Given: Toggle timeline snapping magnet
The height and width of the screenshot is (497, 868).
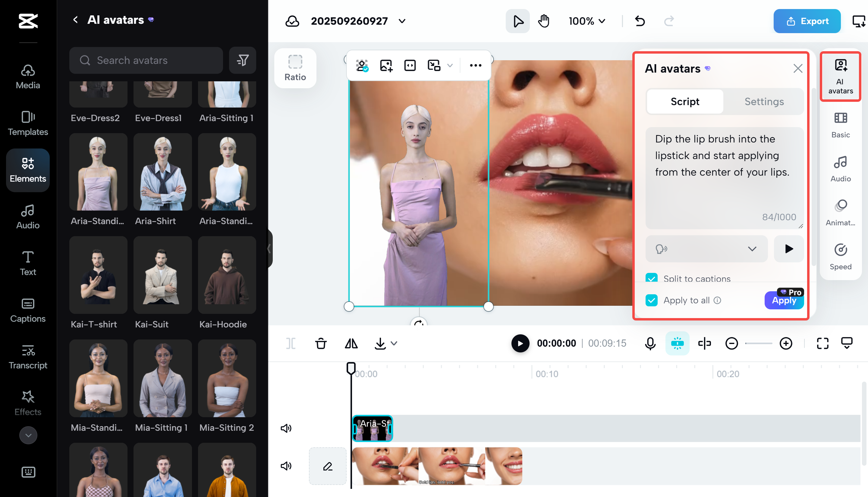Looking at the screenshot, I should (677, 343).
